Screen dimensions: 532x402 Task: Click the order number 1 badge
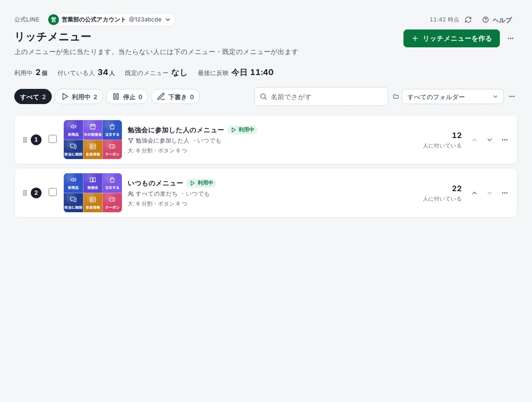pyautogui.click(x=36, y=140)
